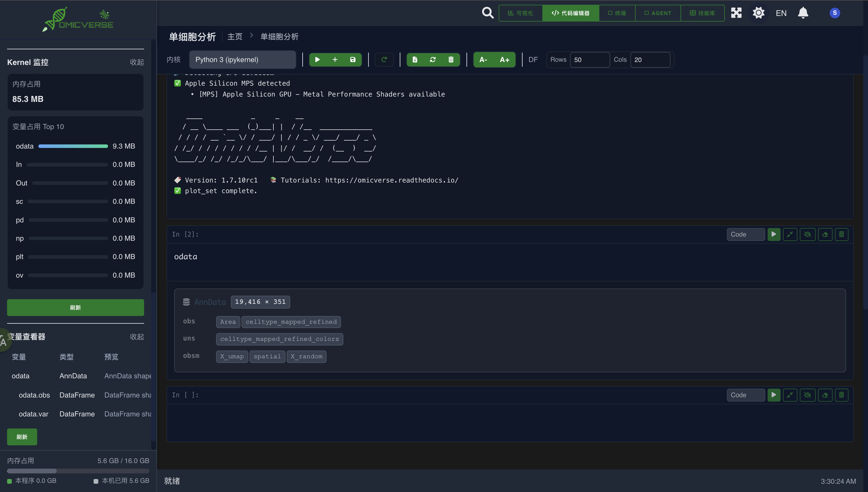Viewport: 868px width, 492px height.
Task: Open the notifications bell
Action: click(x=803, y=13)
